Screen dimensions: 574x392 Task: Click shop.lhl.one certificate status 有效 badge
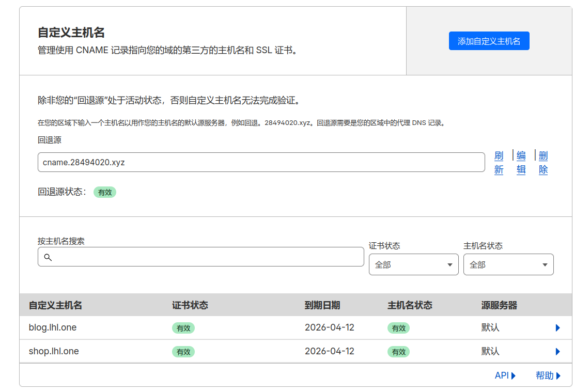point(183,352)
